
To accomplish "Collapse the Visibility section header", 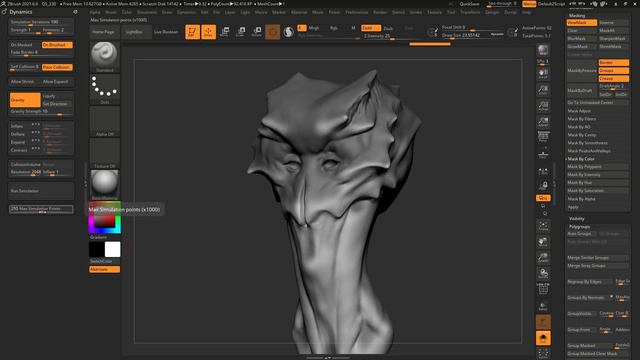I will pos(577,219).
